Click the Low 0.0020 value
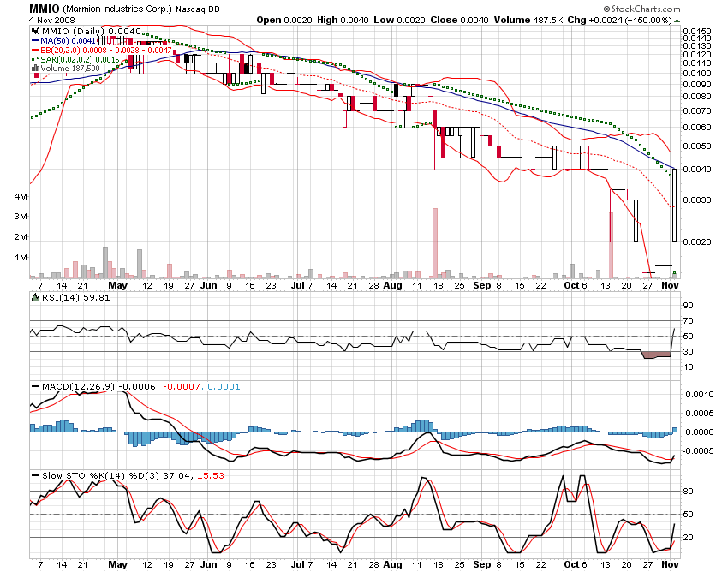Viewport: 728px width, 572px height. 399,20
